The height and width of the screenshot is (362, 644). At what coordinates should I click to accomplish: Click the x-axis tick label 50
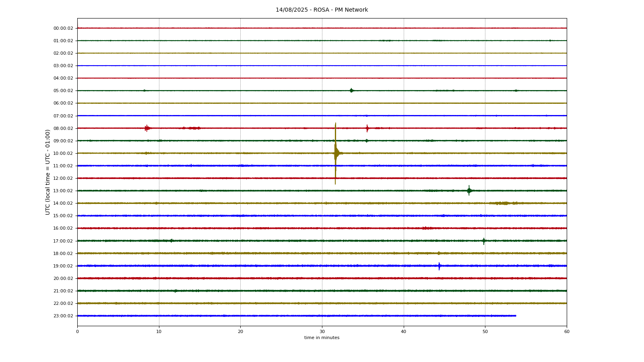[x=485, y=331]
